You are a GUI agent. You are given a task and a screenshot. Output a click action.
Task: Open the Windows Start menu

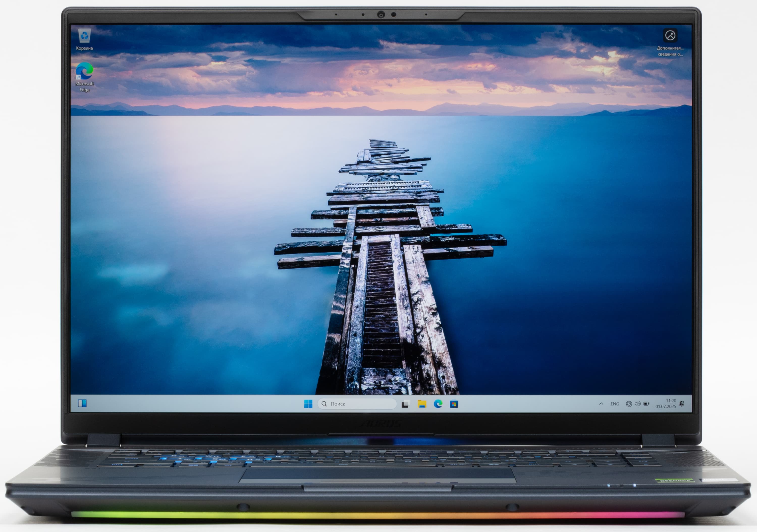click(308, 404)
